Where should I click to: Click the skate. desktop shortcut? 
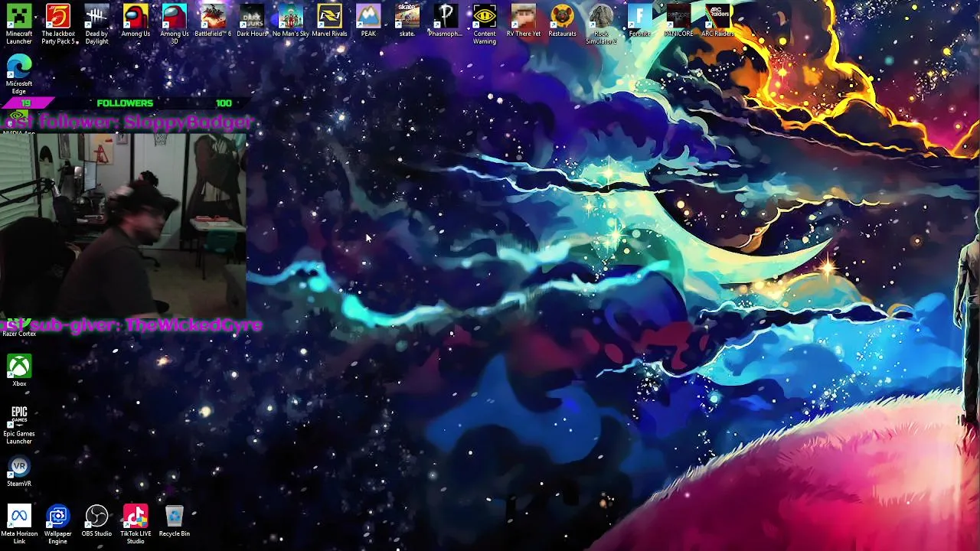pyautogui.click(x=407, y=21)
